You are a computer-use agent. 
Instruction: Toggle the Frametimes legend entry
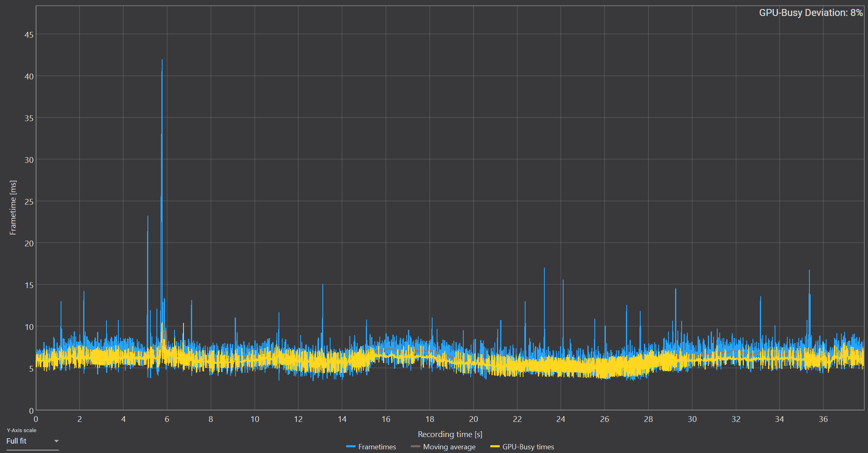pos(371,447)
